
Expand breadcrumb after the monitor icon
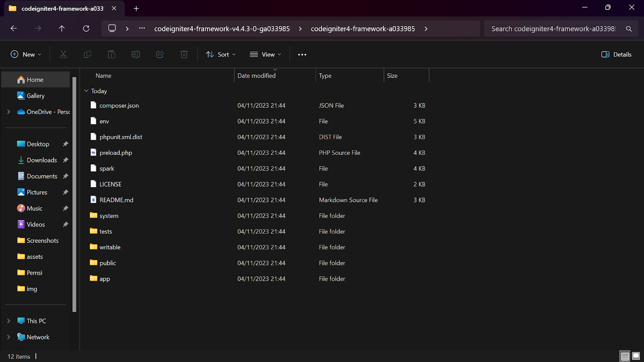click(127, 29)
